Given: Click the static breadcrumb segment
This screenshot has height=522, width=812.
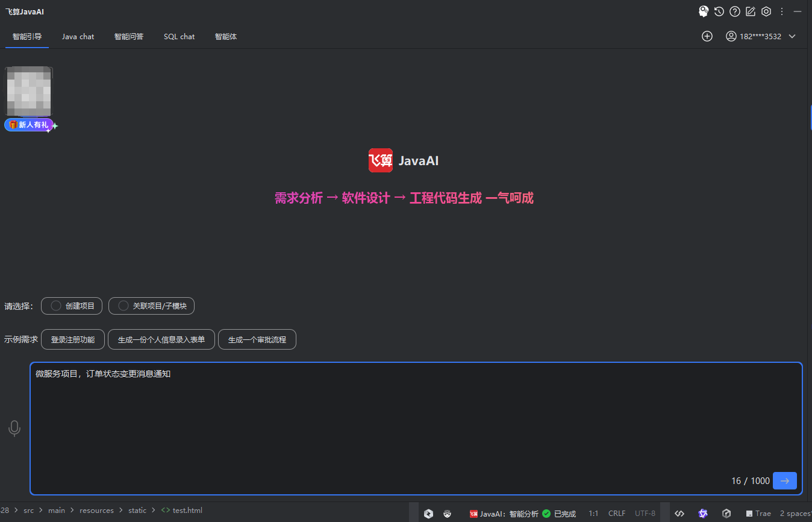Looking at the screenshot, I should point(137,511).
